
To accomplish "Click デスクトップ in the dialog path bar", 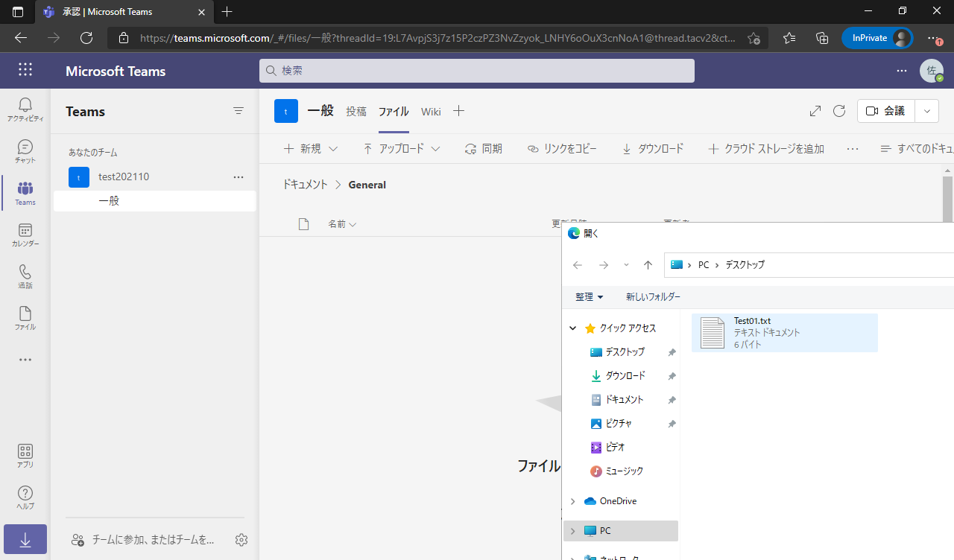I will tap(745, 264).
